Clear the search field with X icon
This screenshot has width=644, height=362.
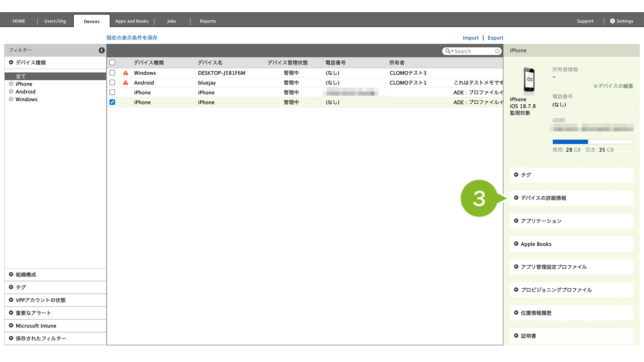(498, 51)
